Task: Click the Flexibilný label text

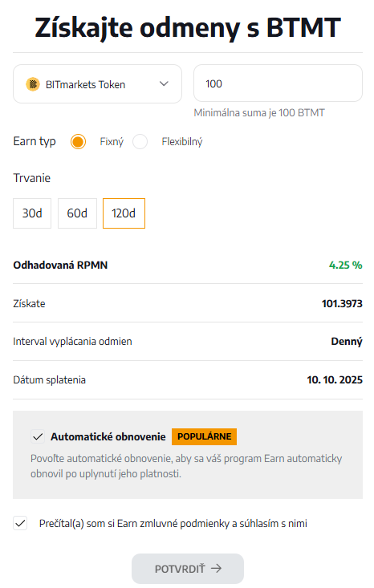Action: coord(182,142)
